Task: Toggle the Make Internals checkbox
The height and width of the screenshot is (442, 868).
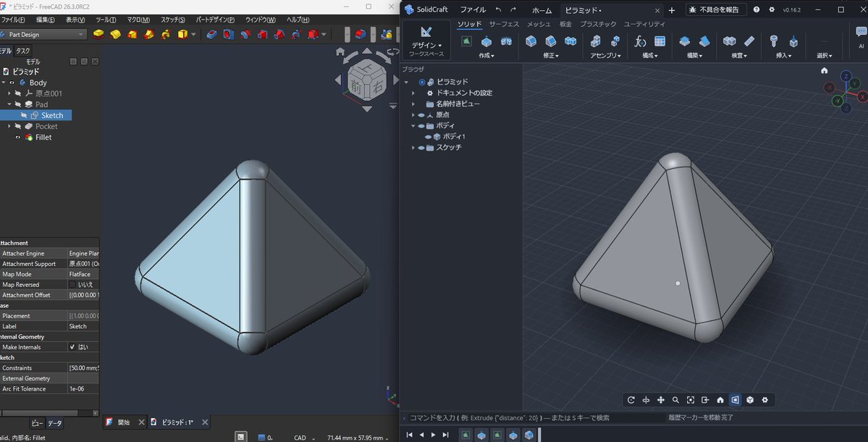Action: [72, 347]
